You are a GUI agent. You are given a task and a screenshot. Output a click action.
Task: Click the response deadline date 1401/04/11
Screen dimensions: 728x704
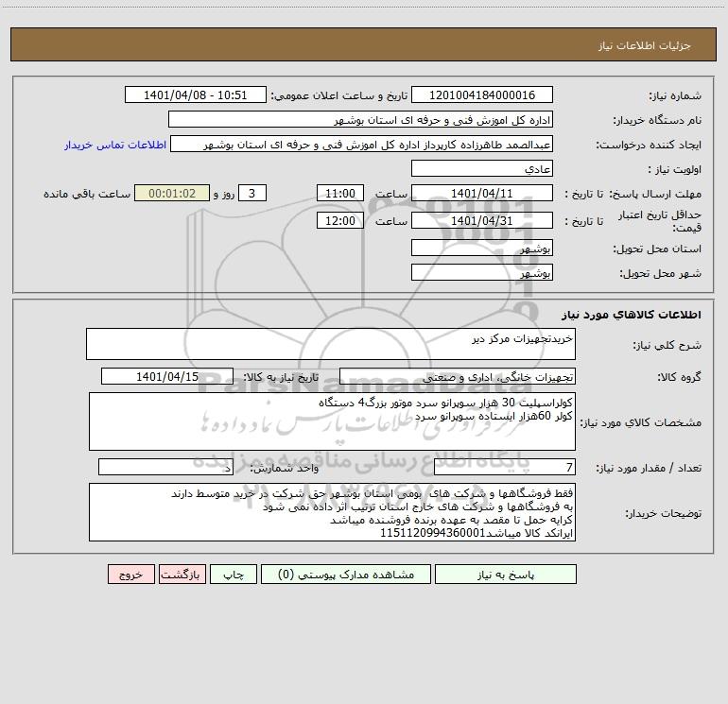click(482, 193)
